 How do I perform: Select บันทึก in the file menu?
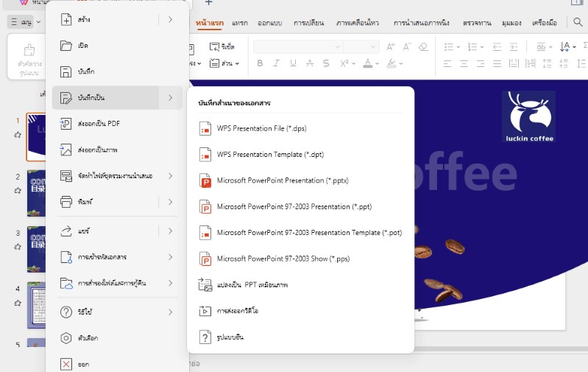117,71
